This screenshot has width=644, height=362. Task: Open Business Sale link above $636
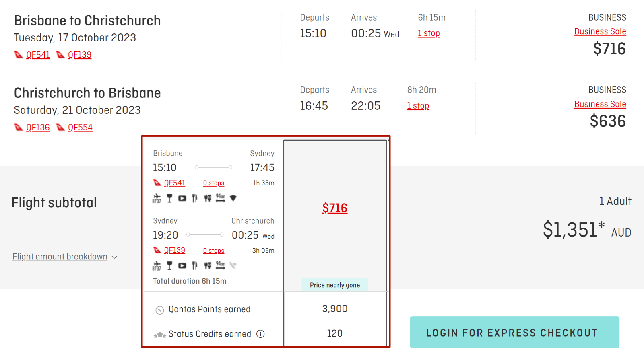[x=600, y=104]
